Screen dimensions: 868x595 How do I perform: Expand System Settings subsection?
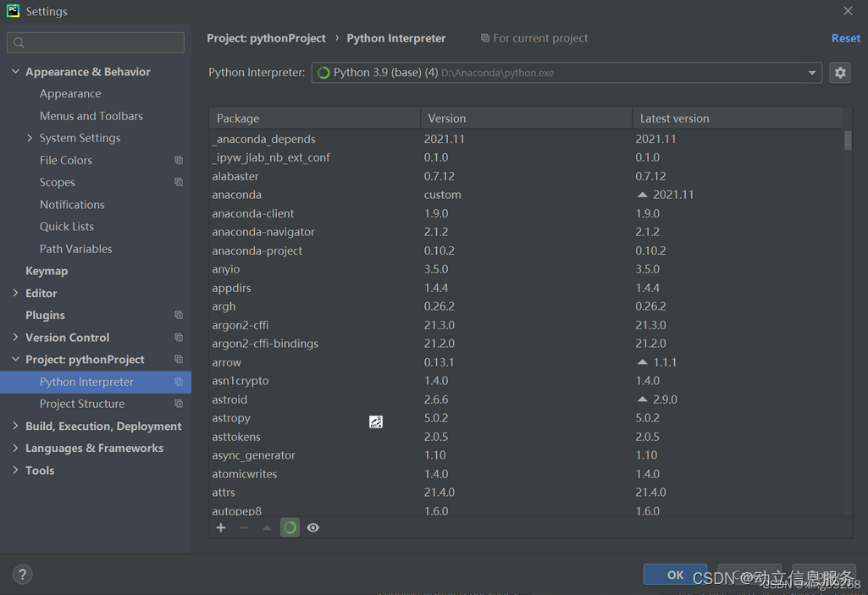click(x=30, y=138)
